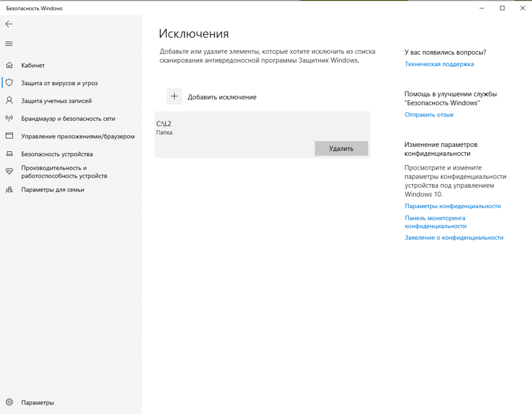532x414 pixels.
Task: Navigate back using the arrow button
Action: click(9, 23)
